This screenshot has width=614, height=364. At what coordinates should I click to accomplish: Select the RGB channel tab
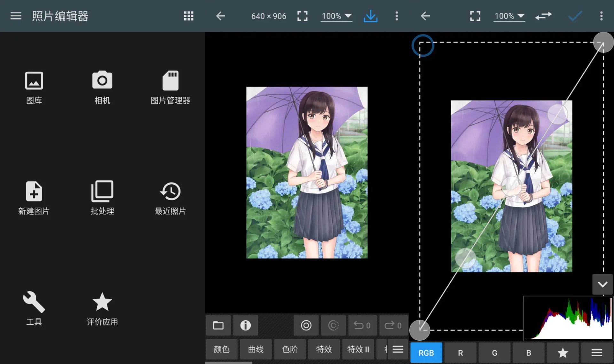(426, 353)
